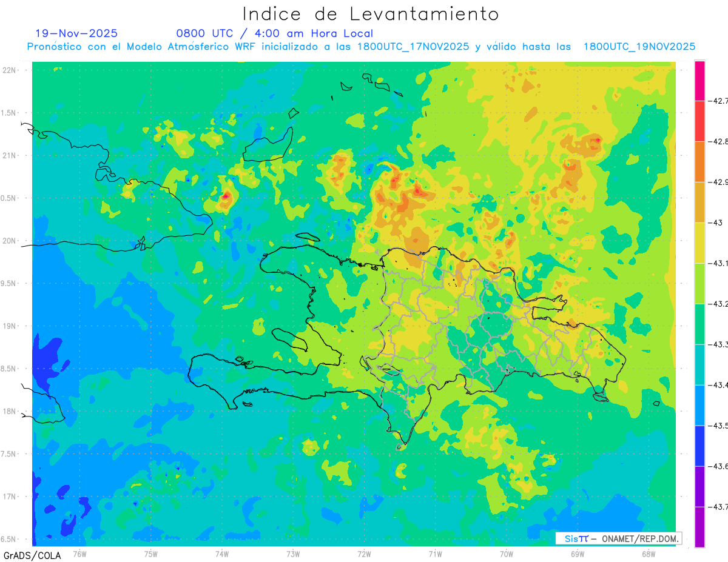Viewport: 728px width, 562px height.
Task: Click the '73W' longitude label
Action: point(293,554)
